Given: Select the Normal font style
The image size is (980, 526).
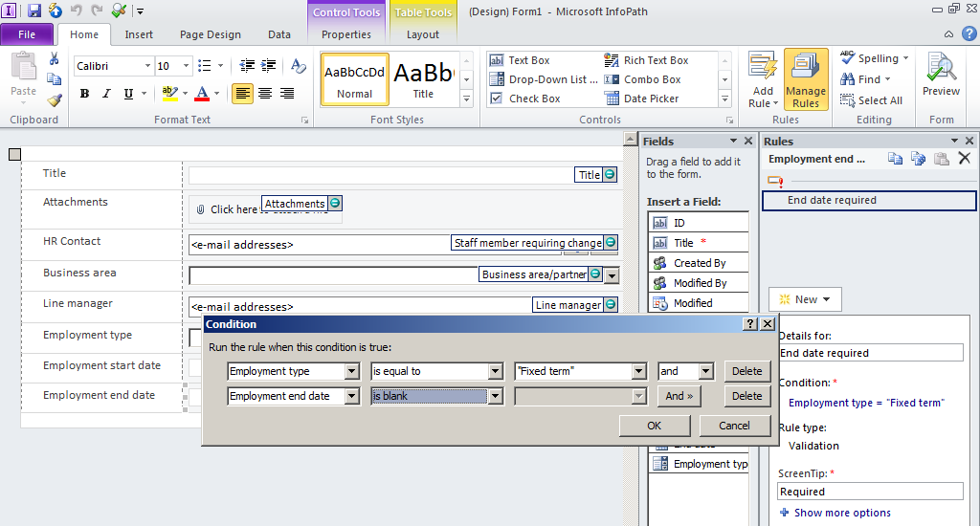Looking at the screenshot, I should 354,79.
